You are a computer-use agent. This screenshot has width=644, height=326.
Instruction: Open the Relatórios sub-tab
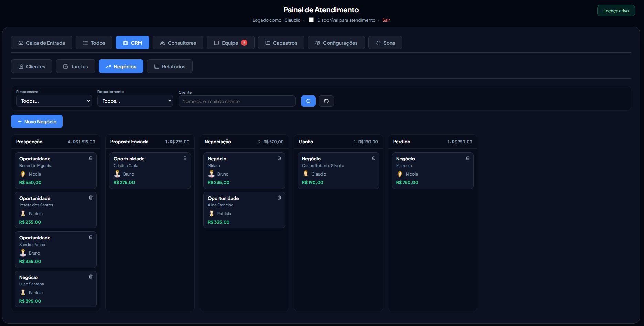click(x=170, y=66)
